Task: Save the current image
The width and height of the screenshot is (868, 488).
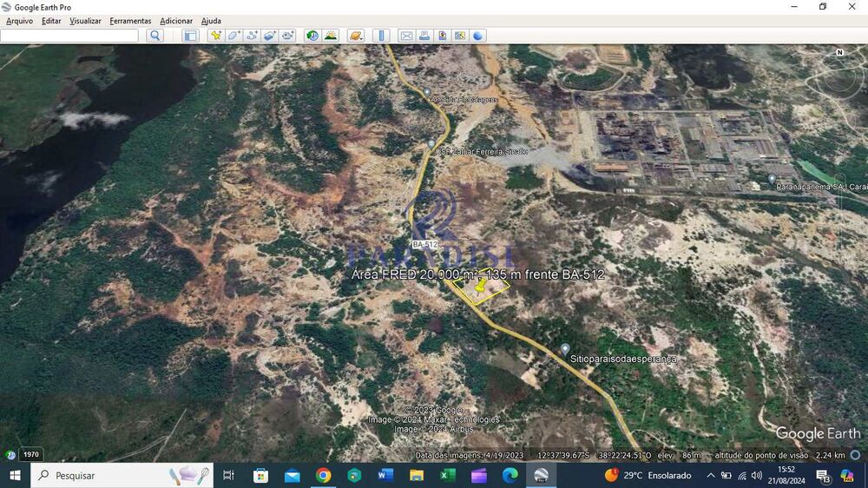Action: point(442,36)
